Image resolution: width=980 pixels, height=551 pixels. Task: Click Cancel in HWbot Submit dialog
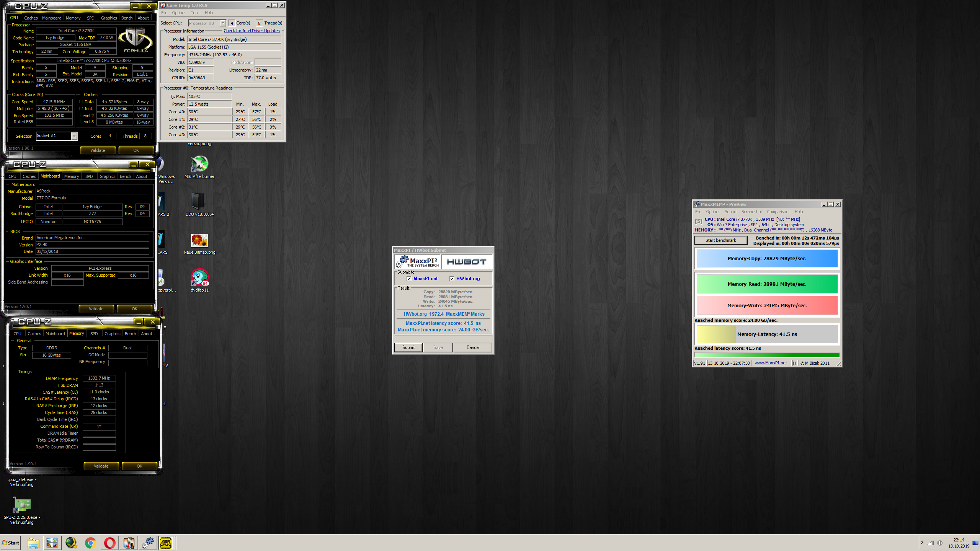tap(473, 347)
